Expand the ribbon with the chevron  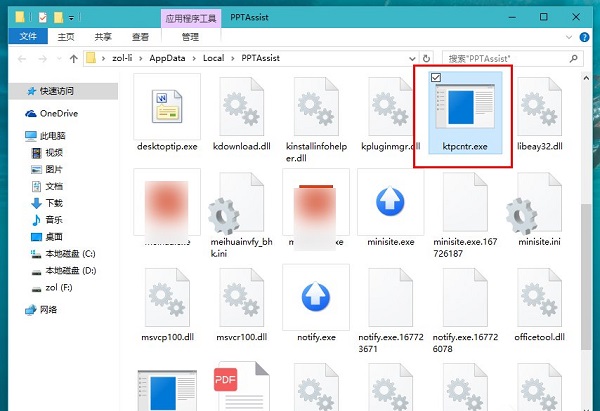click(569, 37)
